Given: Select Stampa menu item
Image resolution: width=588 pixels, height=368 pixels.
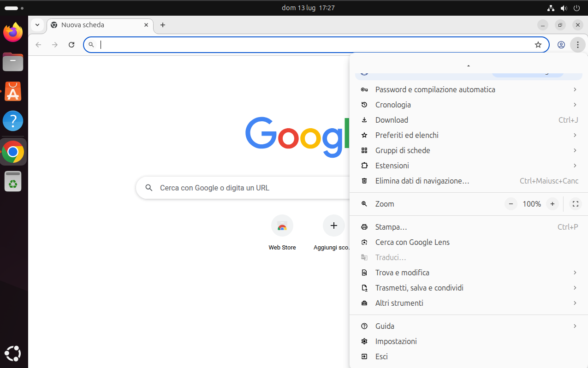Looking at the screenshot, I should point(469,227).
